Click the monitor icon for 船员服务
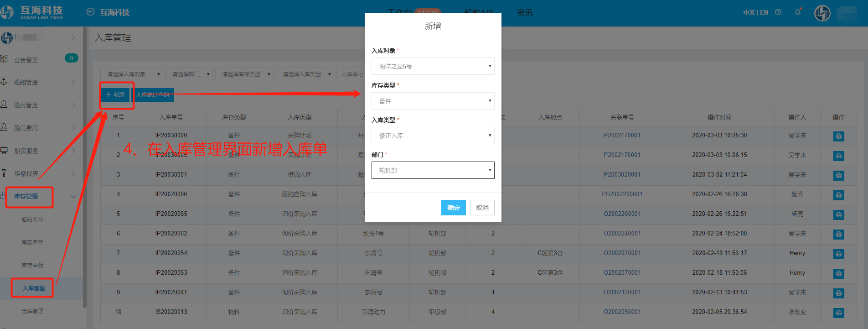 4,150
